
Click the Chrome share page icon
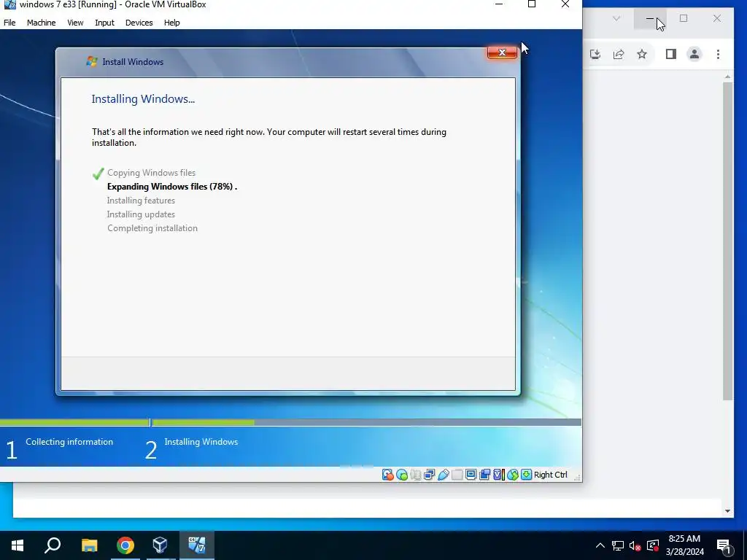click(x=619, y=54)
